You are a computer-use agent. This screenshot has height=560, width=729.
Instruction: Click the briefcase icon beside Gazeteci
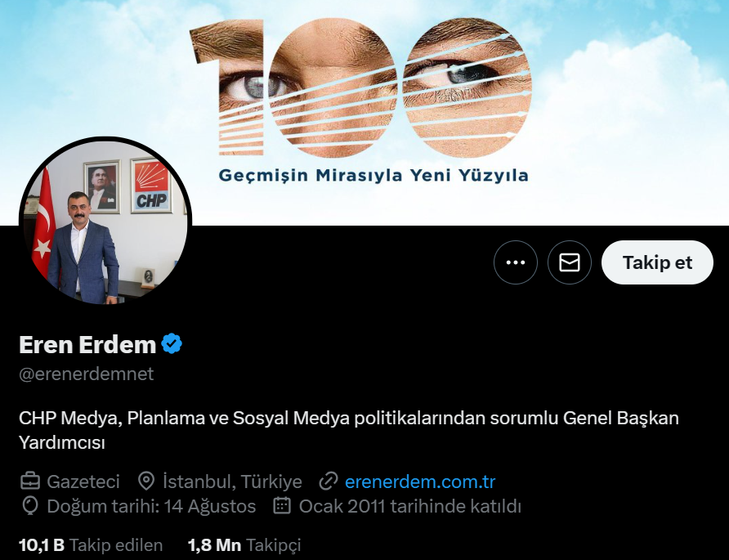click(30, 482)
